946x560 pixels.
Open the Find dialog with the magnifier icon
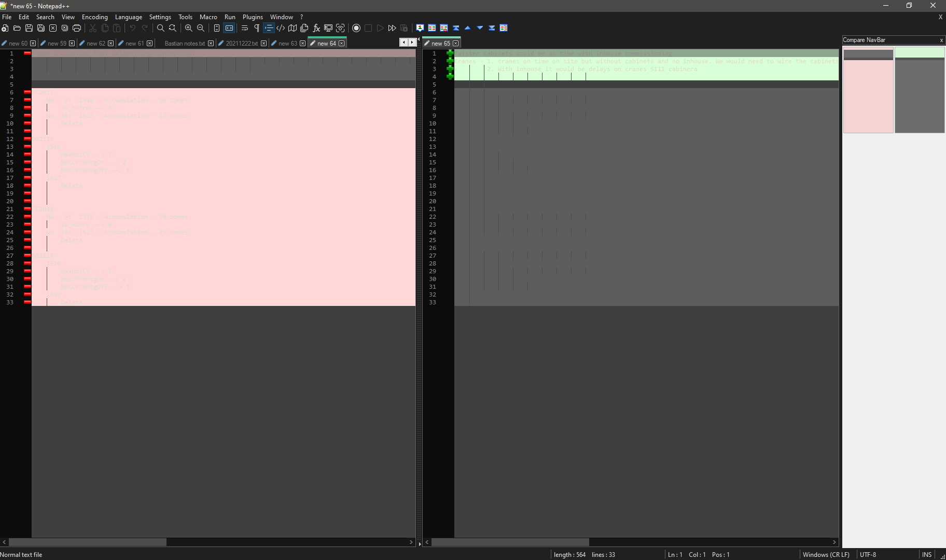(x=161, y=28)
